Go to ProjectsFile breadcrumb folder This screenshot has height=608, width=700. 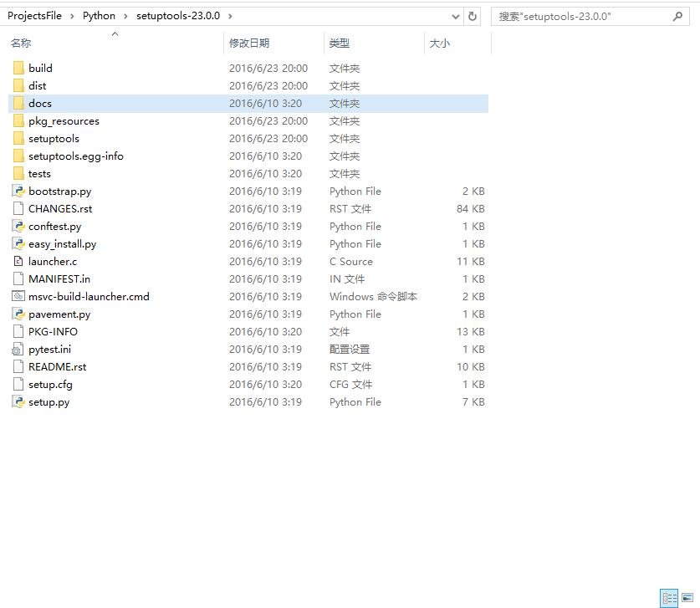34,16
